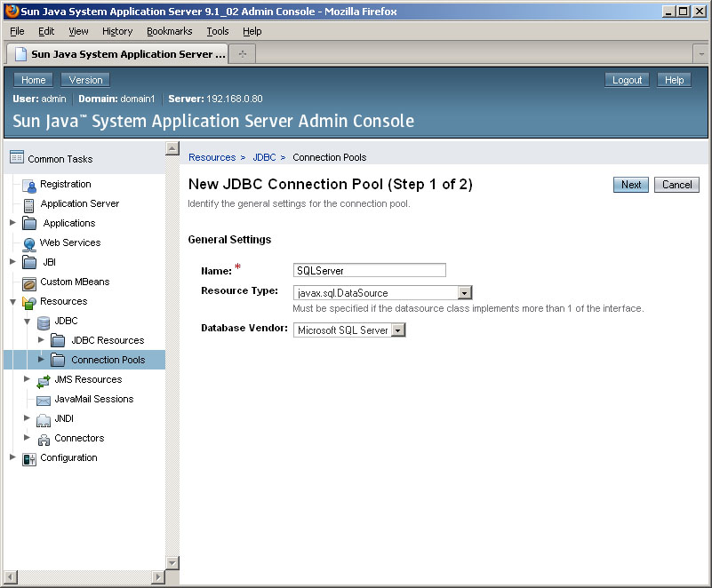Click the Firefox icon in title bar

[x=12, y=11]
